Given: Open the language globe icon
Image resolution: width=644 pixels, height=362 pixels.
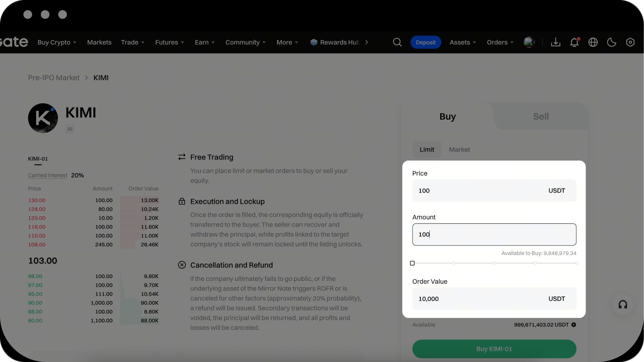Looking at the screenshot, I should 593,42.
